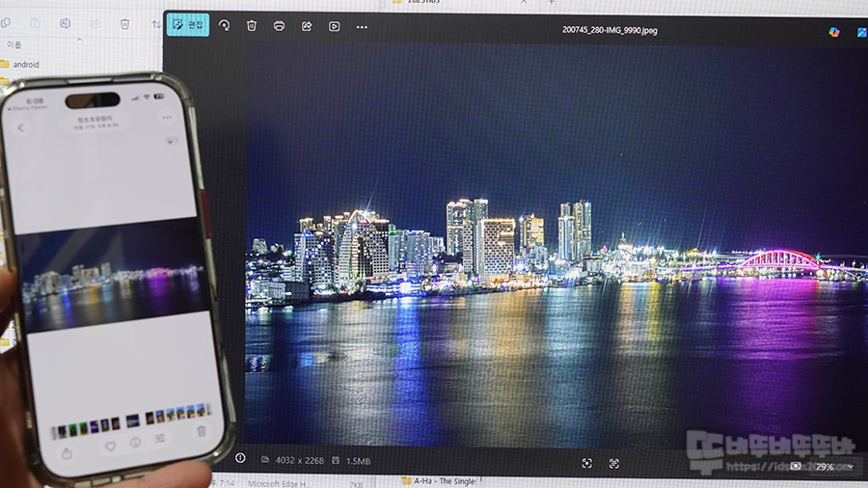Image resolution: width=868 pixels, height=488 pixels.
Task: Click the rename icon in File Explorer toolbar
Action: [65, 23]
